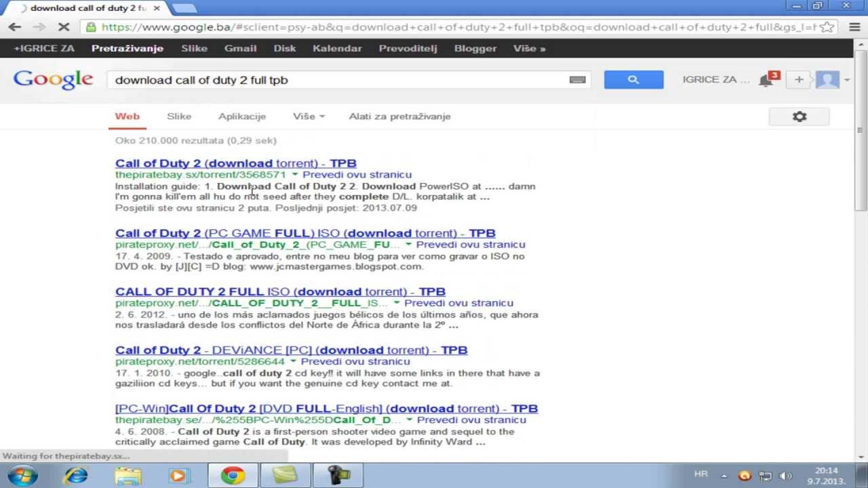Open Windows Explorer folder in taskbar

127,475
